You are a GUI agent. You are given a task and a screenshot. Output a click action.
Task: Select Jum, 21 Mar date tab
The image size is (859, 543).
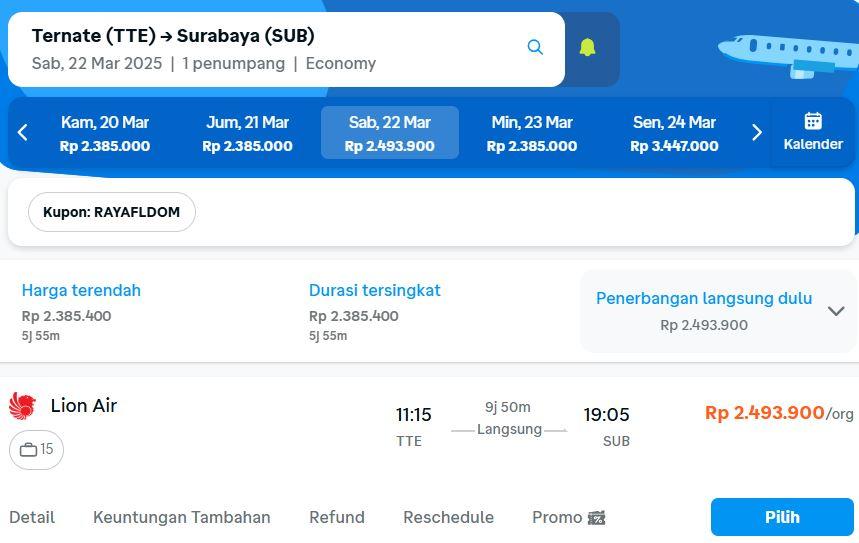pyautogui.click(x=247, y=133)
